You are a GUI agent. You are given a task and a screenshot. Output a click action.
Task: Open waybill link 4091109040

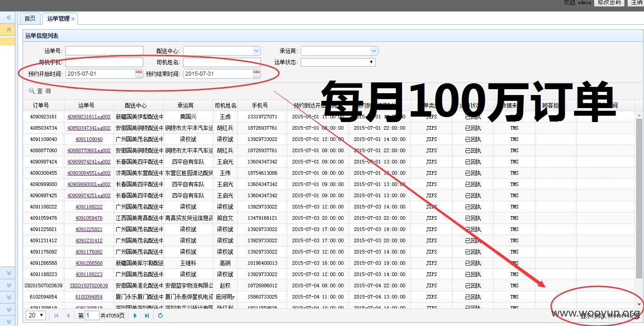point(89,139)
